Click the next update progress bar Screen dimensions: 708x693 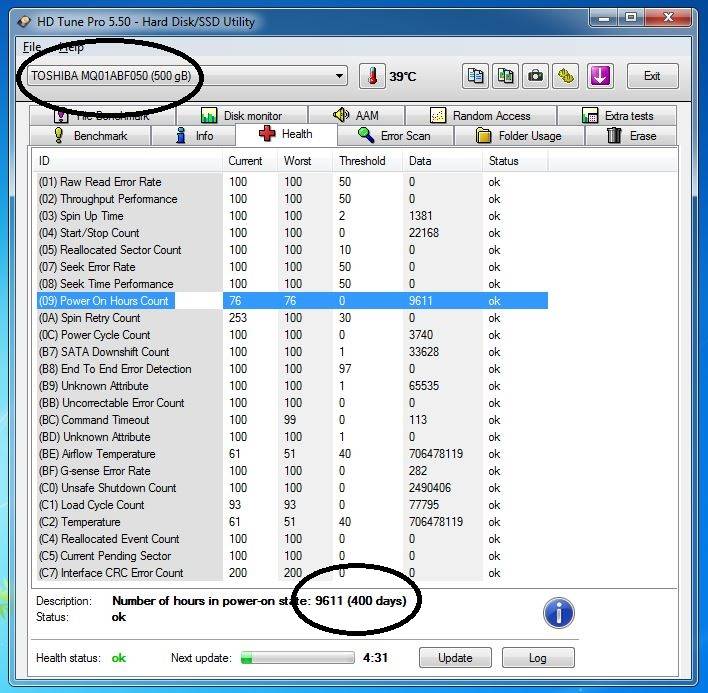point(298,658)
